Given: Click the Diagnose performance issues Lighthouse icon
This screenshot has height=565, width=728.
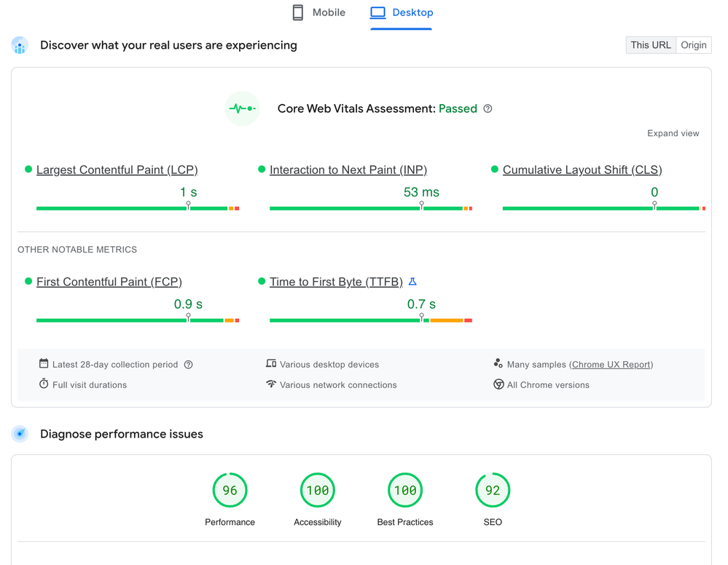Looking at the screenshot, I should (20, 434).
